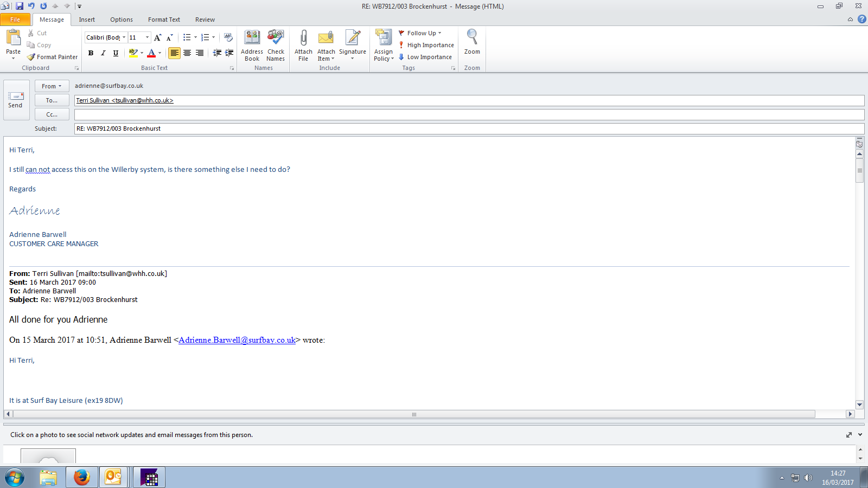Expand the font size dropdown
This screenshot has width=868, height=488.
pos(147,37)
